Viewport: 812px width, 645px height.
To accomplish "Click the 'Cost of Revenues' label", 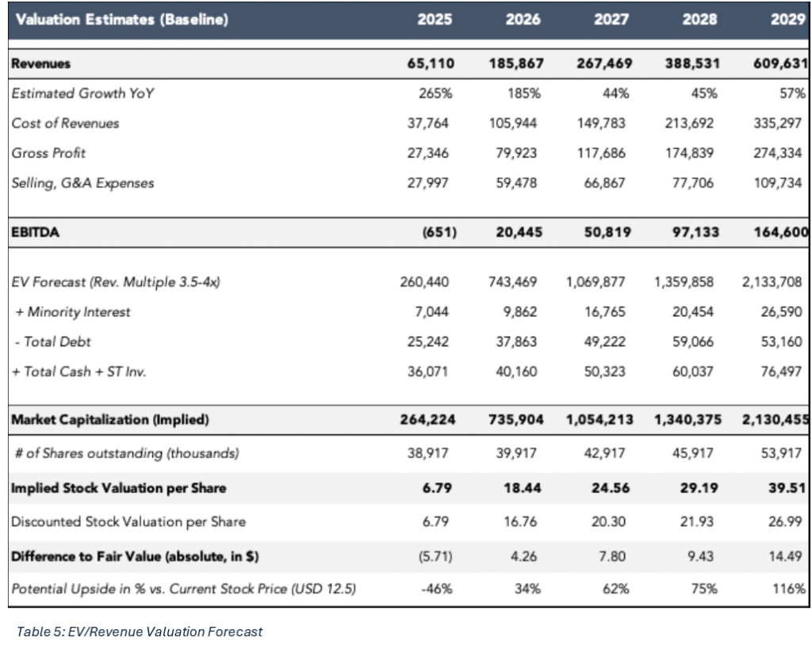I will click(65, 123).
